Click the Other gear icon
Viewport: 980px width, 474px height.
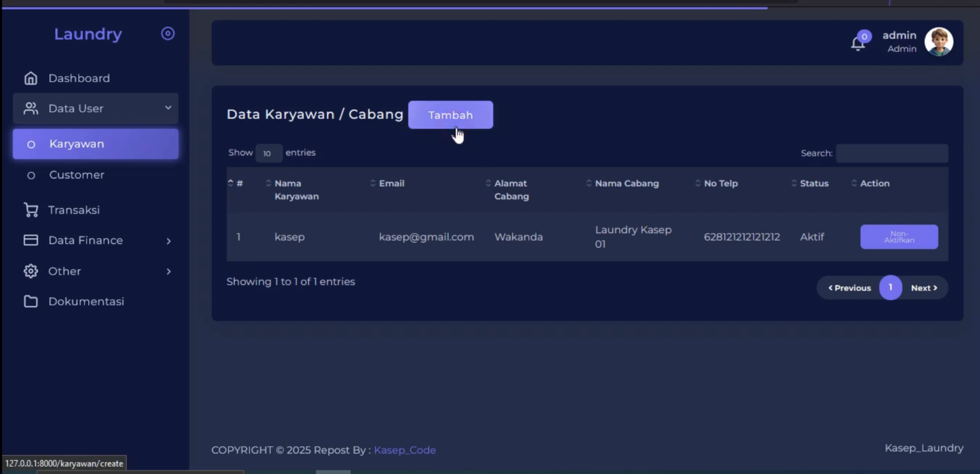click(x=31, y=271)
